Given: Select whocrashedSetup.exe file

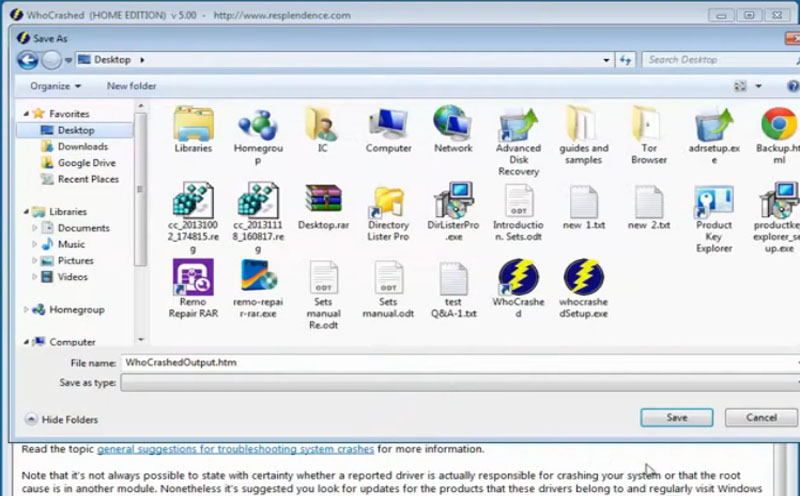Looking at the screenshot, I should pos(584,289).
